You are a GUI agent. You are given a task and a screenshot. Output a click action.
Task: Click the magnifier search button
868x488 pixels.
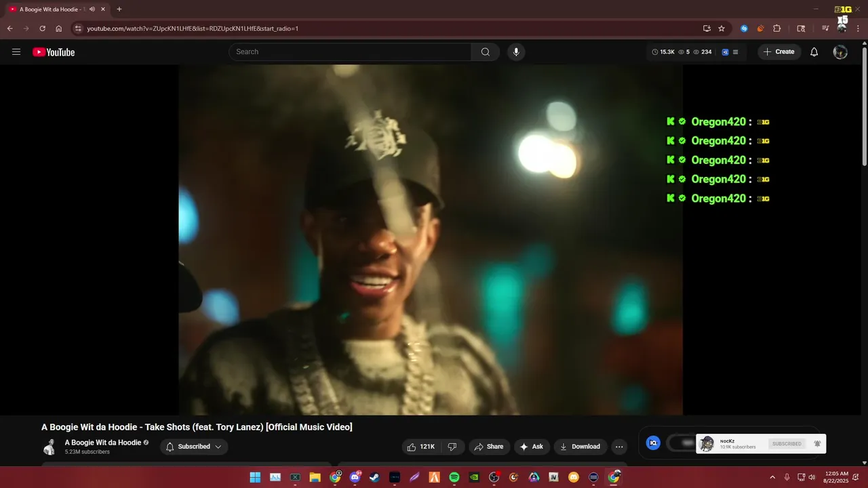[486, 52]
